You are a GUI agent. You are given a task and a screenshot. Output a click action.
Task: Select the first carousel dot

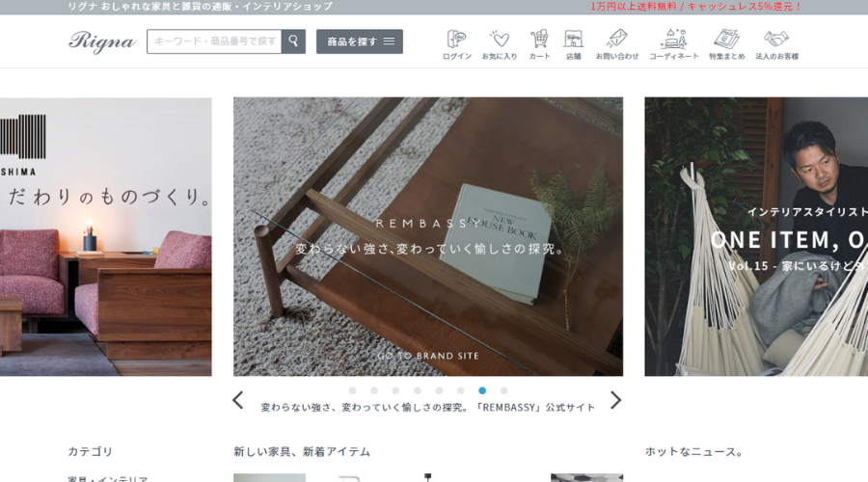[x=353, y=390]
